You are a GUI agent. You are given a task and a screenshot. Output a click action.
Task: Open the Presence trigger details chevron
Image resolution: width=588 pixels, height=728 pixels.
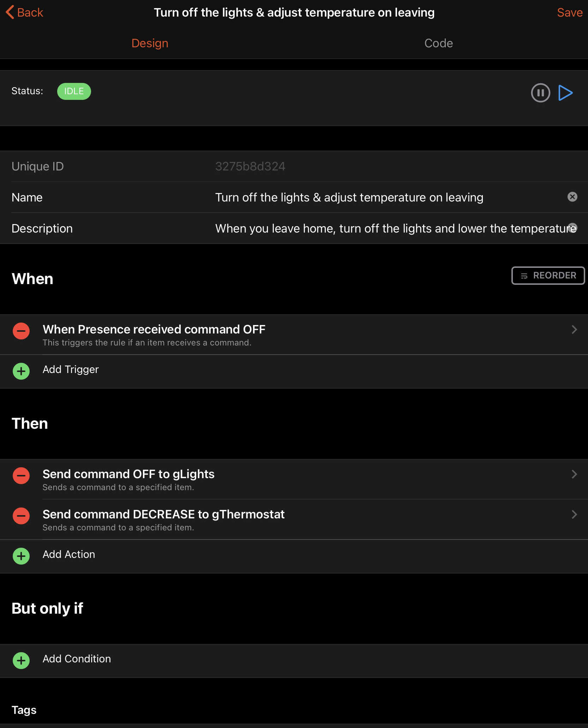coord(574,330)
